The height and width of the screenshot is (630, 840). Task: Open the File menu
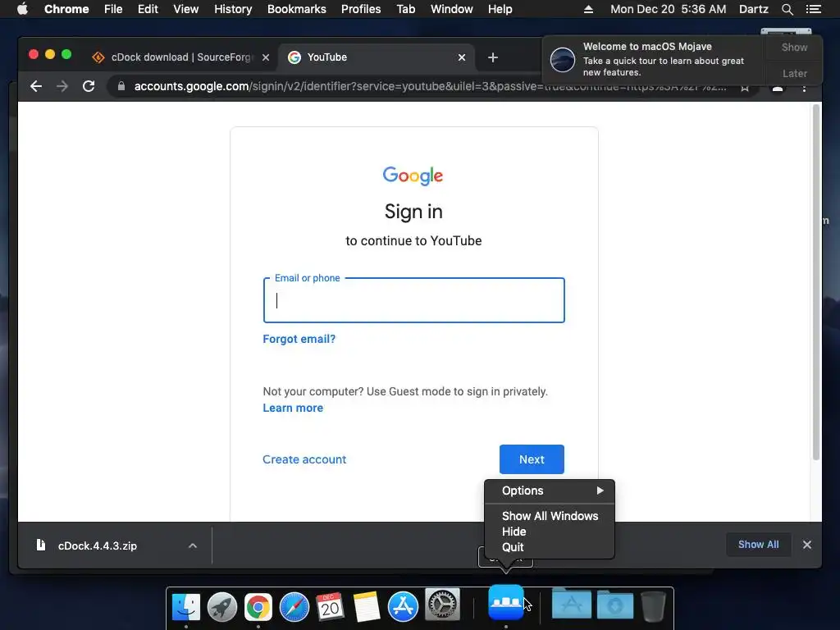[113, 9]
